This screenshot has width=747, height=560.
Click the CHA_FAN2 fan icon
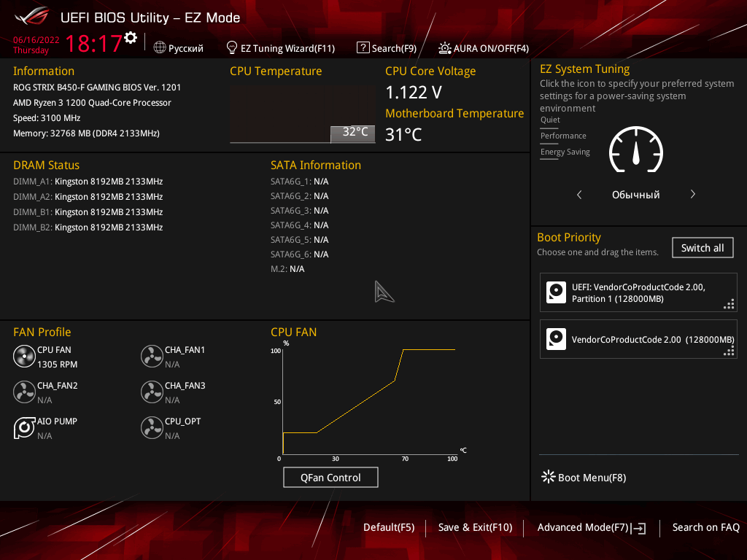point(24,392)
